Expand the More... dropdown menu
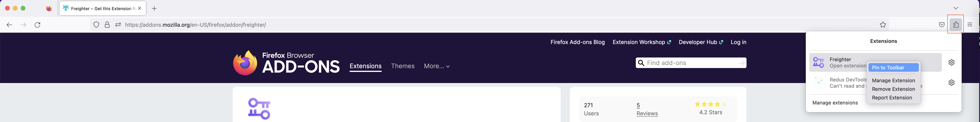 click(437, 66)
